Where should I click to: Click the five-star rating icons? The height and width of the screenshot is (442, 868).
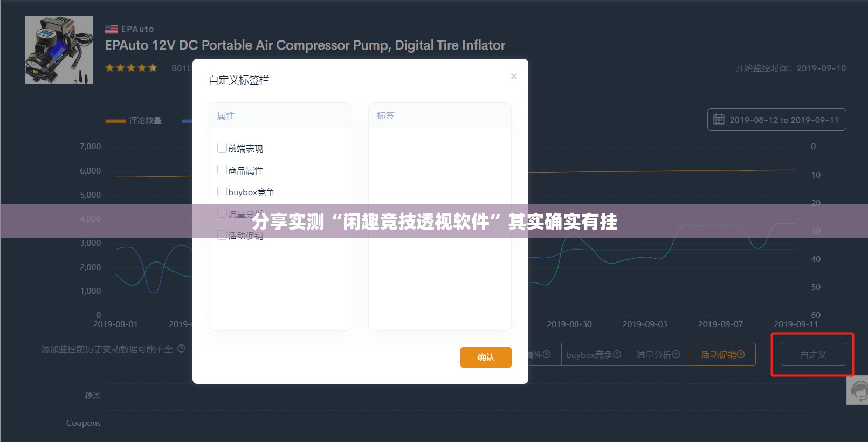[131, 68]
